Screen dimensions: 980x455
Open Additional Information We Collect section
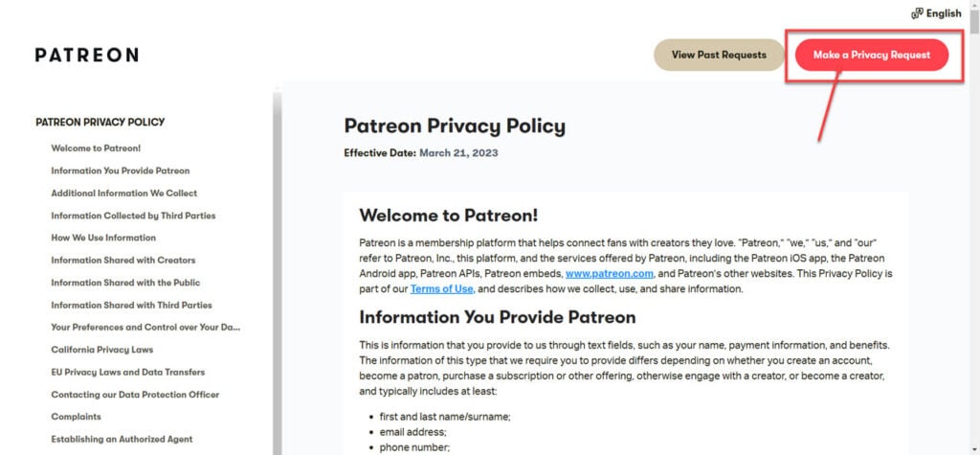[123, 193]
